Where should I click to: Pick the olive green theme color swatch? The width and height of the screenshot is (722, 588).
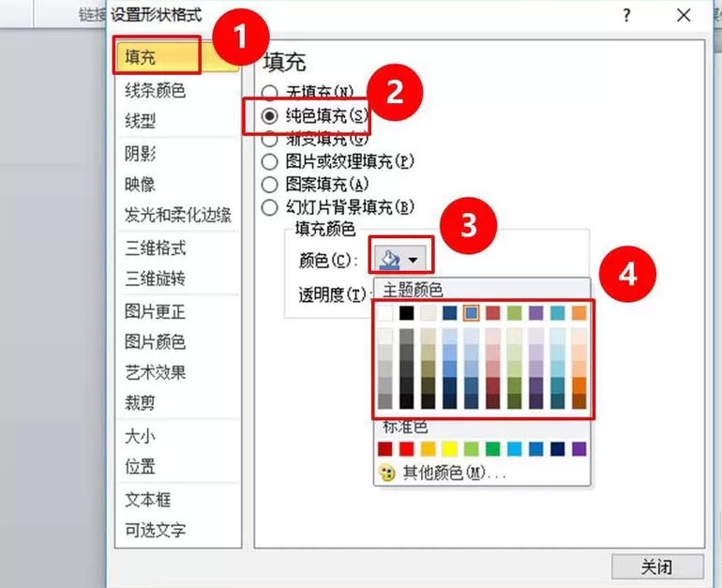click(515, 313)
